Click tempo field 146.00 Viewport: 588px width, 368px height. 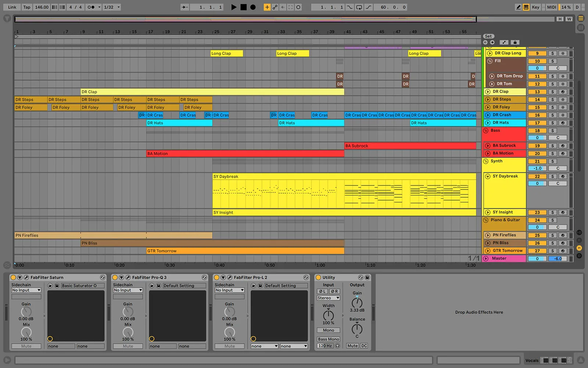point(42,7)
